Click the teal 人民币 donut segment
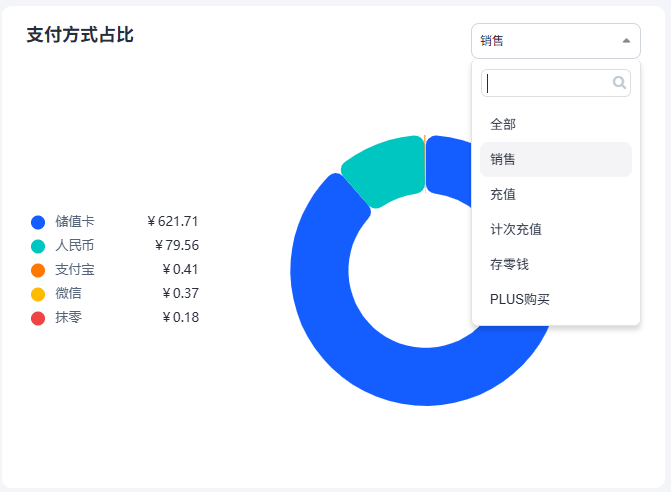Screen dimensions: 671x492 point(385,170)
